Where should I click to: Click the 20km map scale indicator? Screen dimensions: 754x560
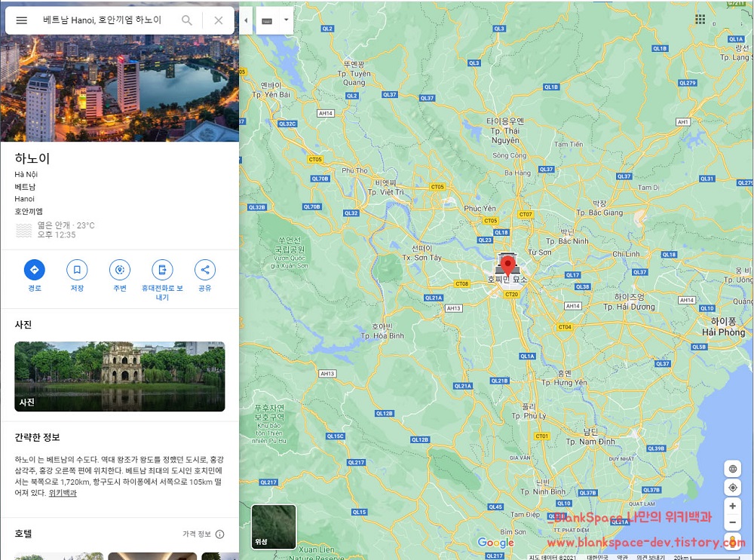707,557
